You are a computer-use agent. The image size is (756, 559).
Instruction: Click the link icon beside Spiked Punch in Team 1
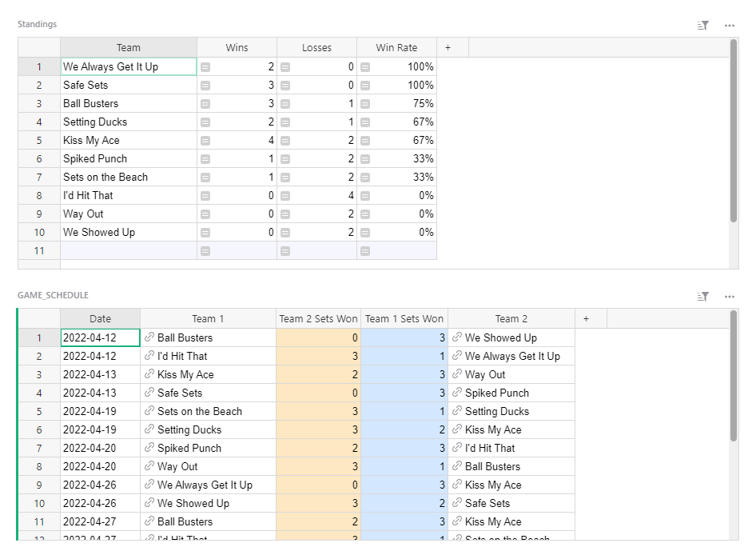click(x=150, y=448)
